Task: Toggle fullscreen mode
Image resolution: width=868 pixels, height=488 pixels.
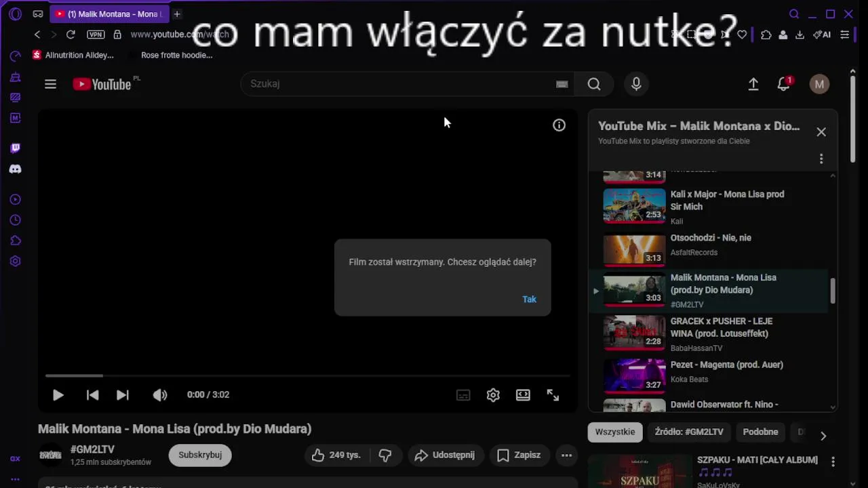Action: (x=553, y=395)
